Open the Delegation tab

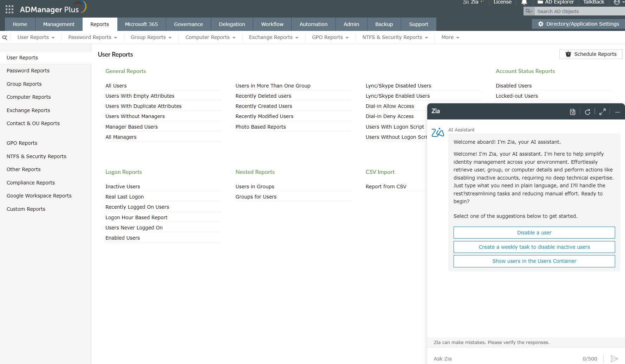232,24
